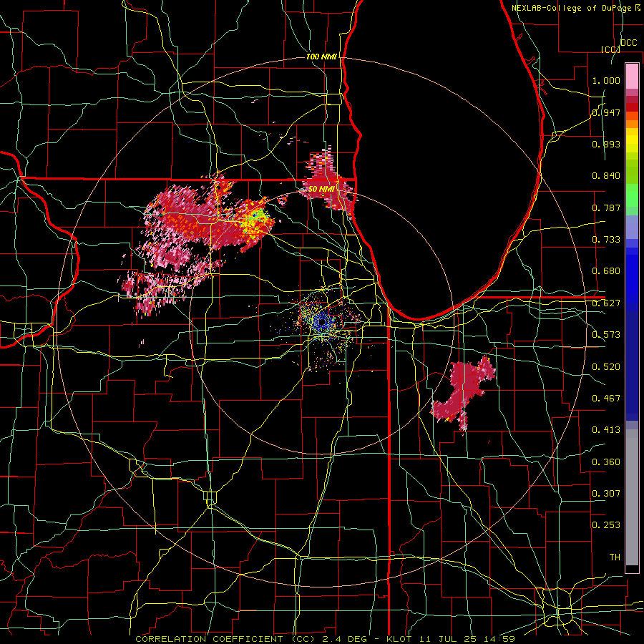Viewport: 644px width, 644px height.
Task: Click the 0.627 scale value
Action: pos(606,303)
